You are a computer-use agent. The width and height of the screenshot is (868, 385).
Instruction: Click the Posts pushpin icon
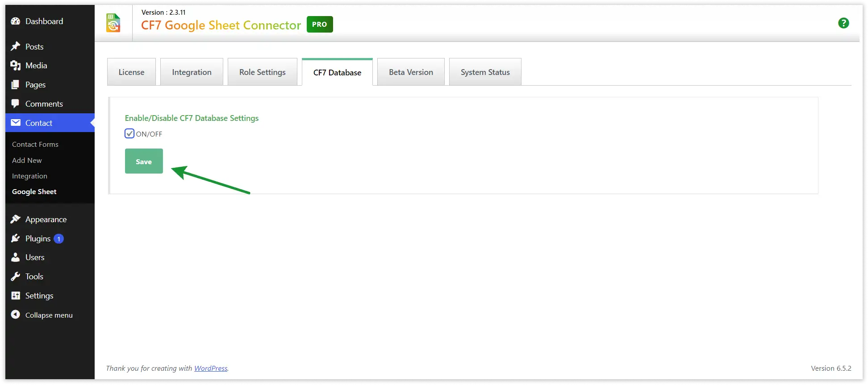(16, 46)
